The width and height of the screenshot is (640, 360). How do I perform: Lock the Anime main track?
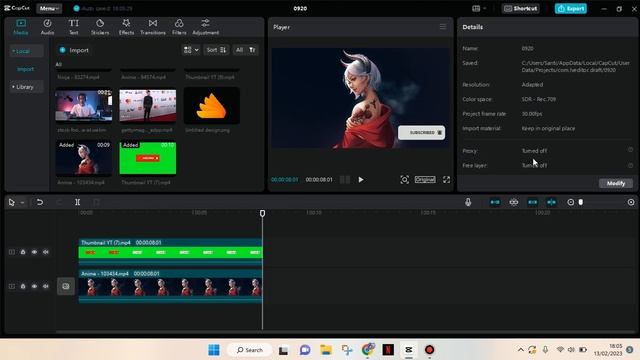click(23, 286)
